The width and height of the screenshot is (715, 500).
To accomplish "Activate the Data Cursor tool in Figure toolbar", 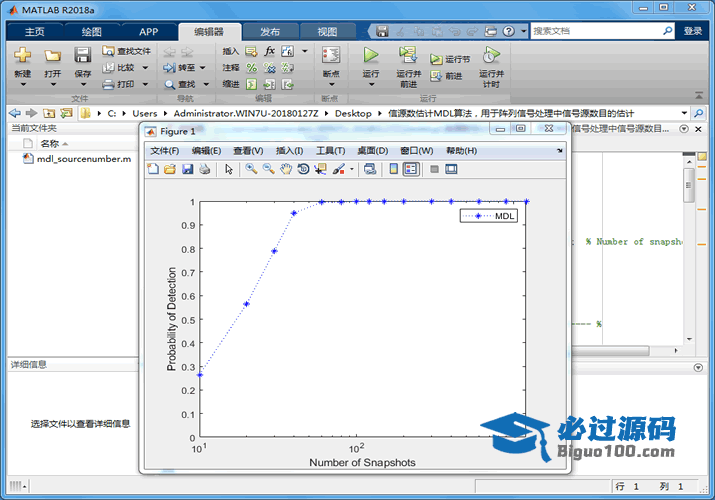I will (x=320, y=169).
